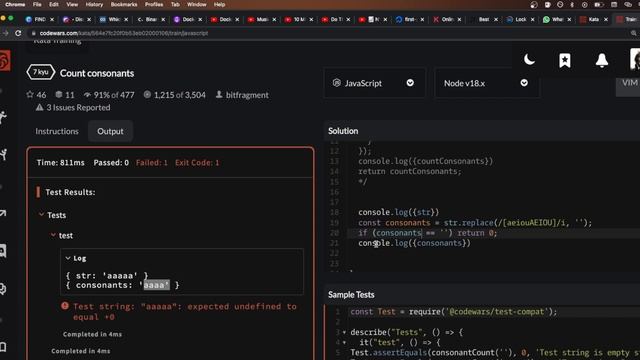
Task: Click the 'Passed: 0' text
Action: pos(111,162)
